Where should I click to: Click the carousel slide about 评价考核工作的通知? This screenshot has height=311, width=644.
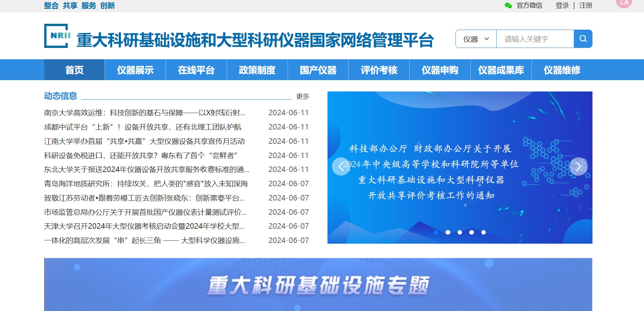pyautogui.click(x=460, y=168)
